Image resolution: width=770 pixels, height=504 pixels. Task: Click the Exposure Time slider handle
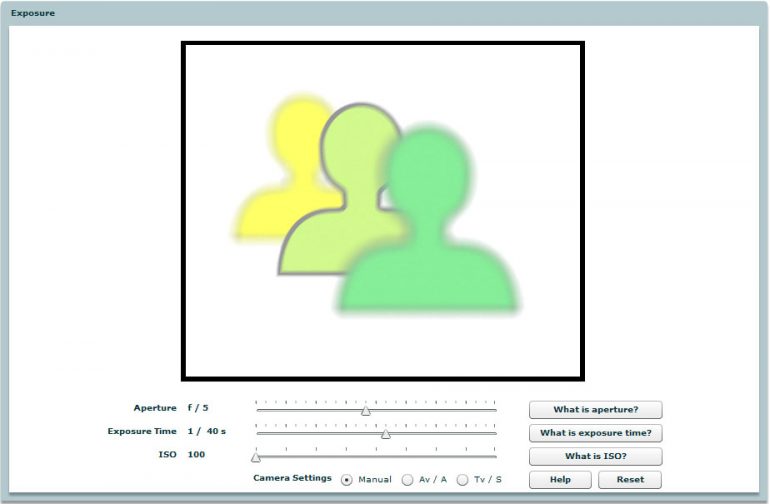click(x=385, y=433)
